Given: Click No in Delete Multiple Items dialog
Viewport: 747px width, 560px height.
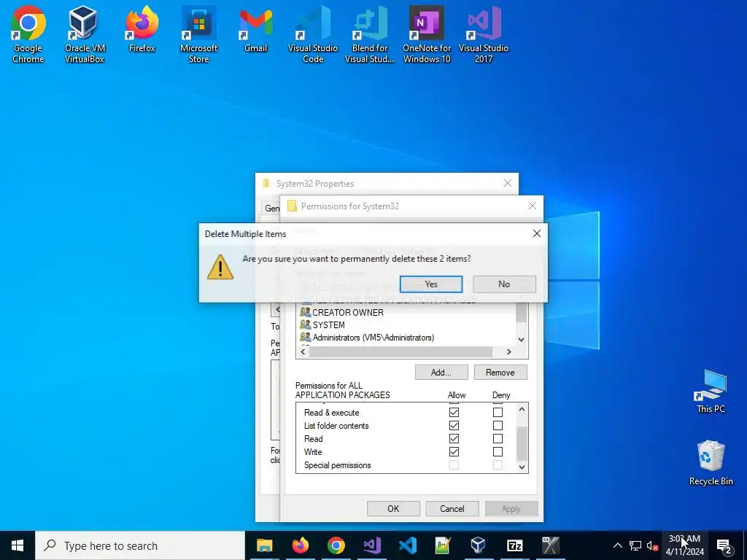Looking at the screenshot, I should pos(504,284).
